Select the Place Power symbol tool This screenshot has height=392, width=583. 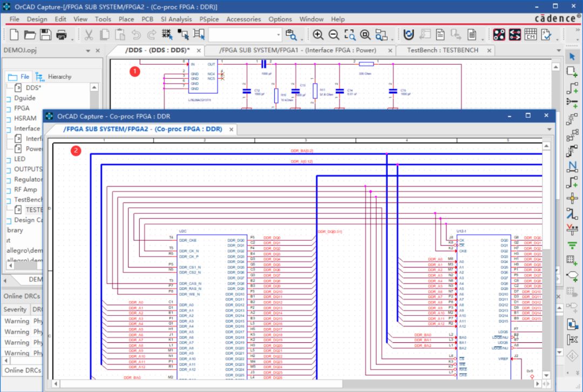(x=572, y=229)
